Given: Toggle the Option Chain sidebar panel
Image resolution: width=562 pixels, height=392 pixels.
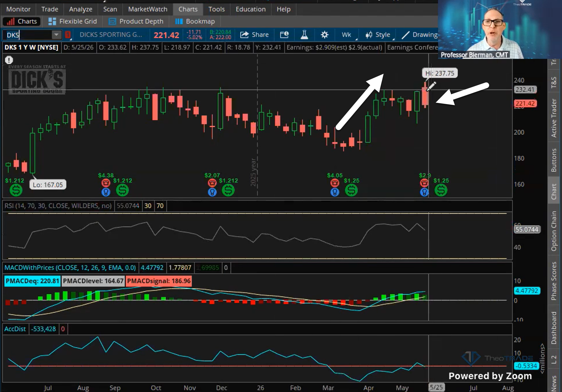Looking at the screenshot, I should 554,231.
